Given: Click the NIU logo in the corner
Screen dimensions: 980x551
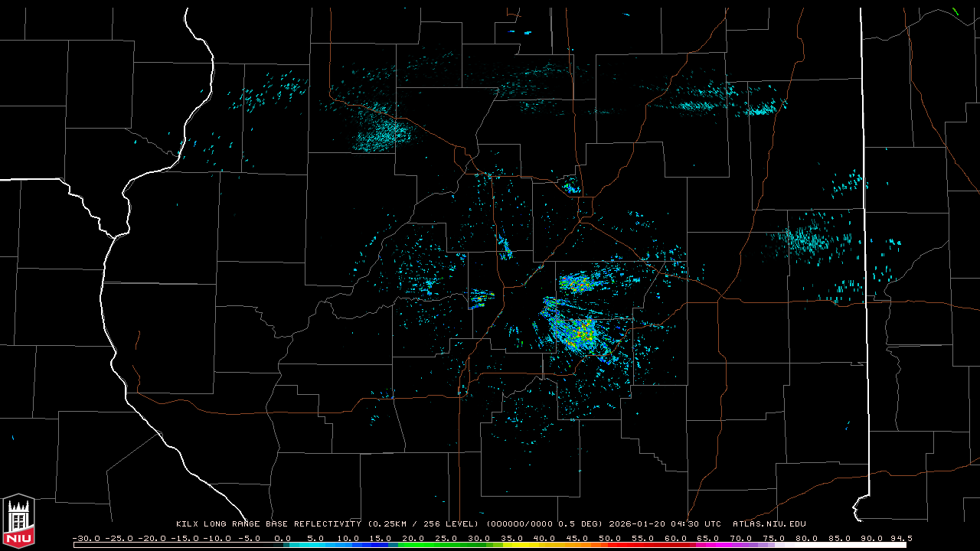Looking at the screenshot, I should point(18,521).
